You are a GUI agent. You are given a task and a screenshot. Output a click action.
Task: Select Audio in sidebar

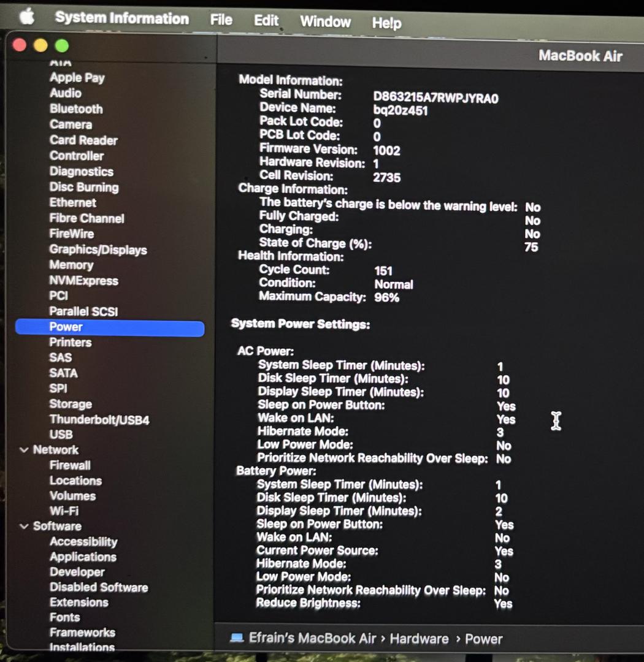(x=66, y=93)
